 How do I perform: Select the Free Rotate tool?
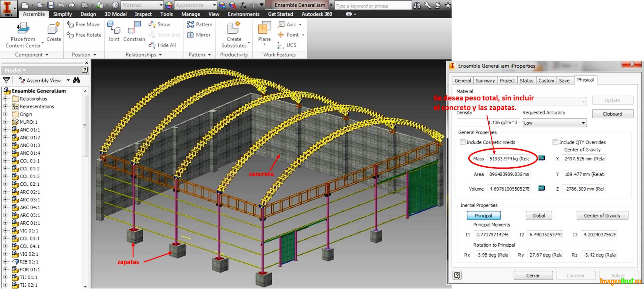click(84, 35)
